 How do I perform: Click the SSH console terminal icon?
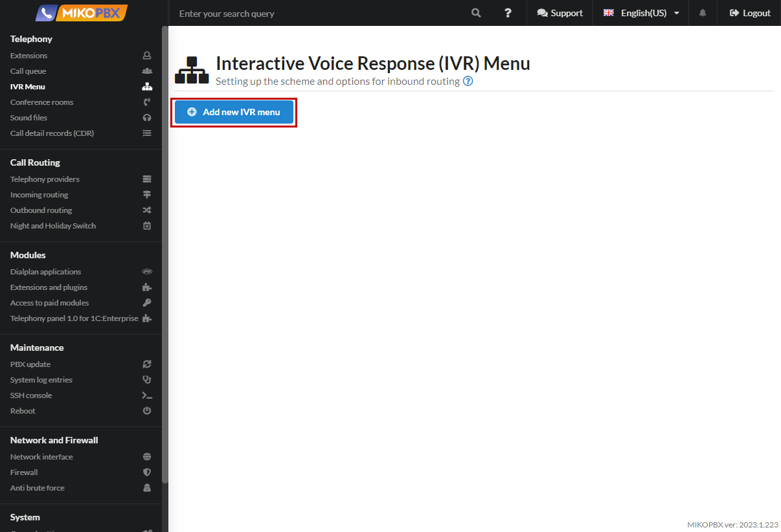click(147, 395)
